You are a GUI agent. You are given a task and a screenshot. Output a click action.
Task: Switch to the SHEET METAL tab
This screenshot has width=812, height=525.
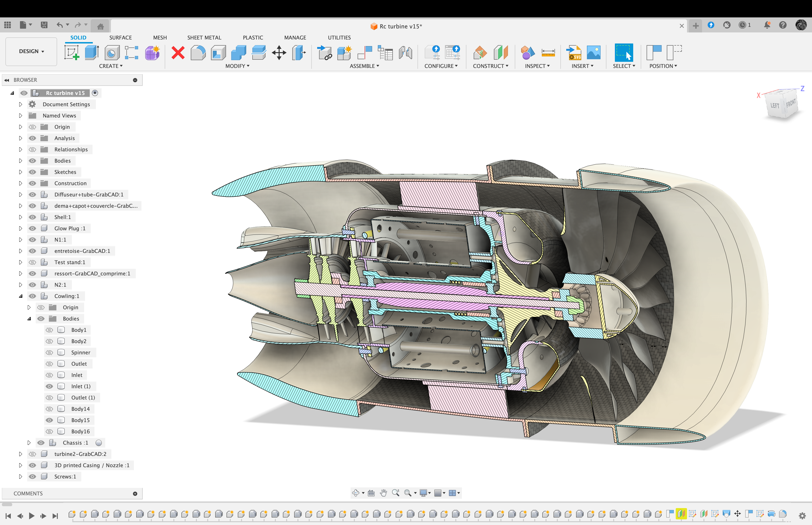coord(204,38)
